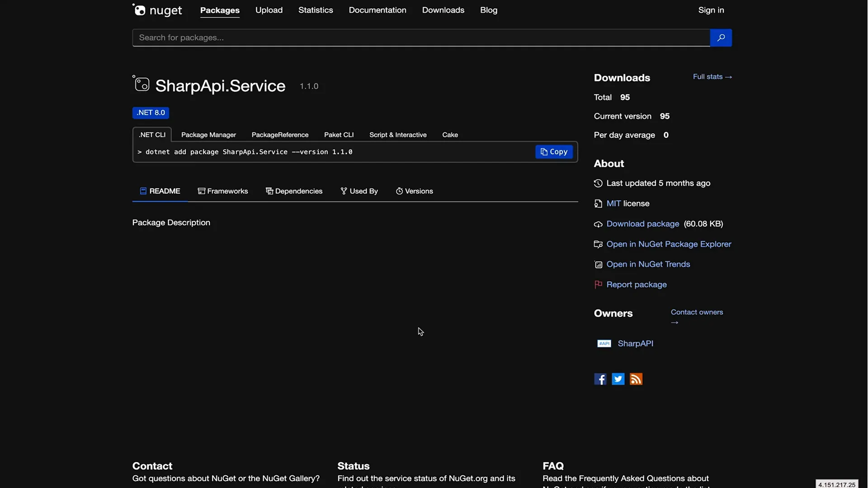
Task: Click the NuGet Package Explorer icon
Action: [598, 244]
